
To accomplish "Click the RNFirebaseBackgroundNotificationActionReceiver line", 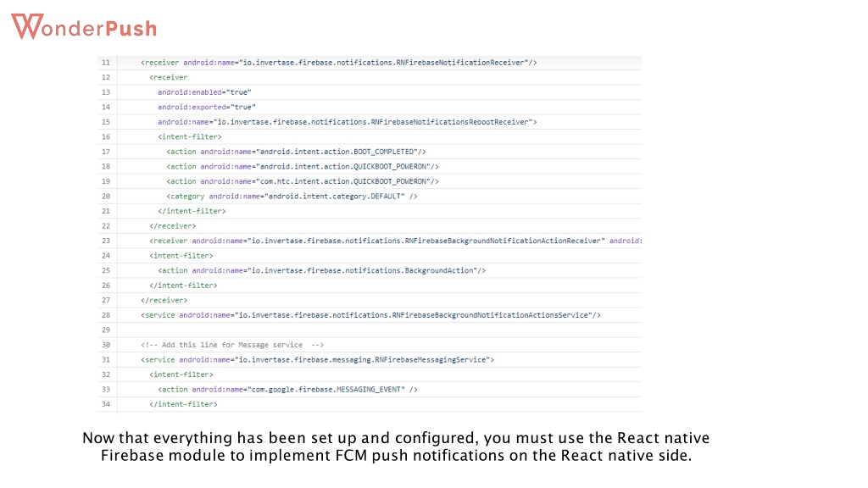I will coord(395,241).
